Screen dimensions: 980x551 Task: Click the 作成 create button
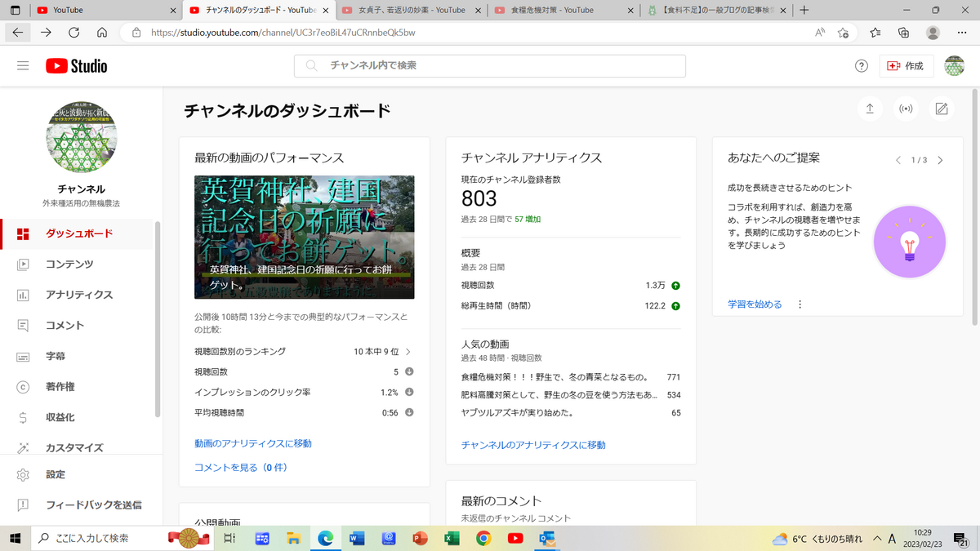pos(906,66)
